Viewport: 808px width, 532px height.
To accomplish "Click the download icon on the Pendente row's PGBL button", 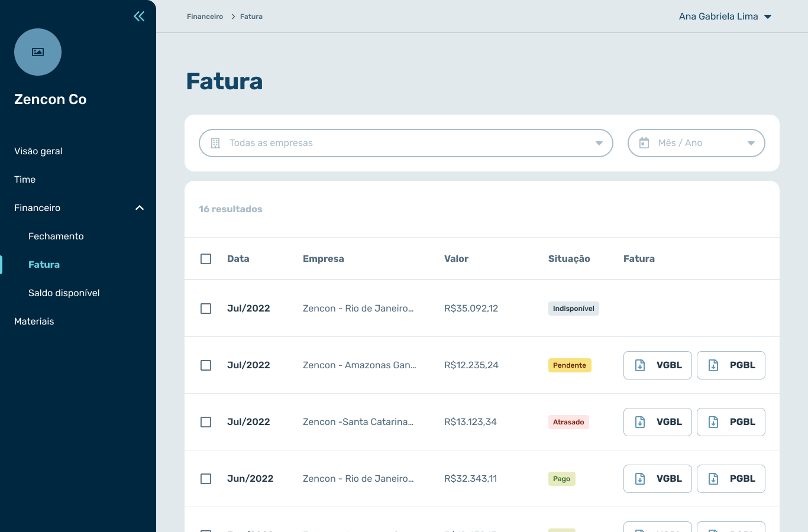I will (x=713, y=365).
